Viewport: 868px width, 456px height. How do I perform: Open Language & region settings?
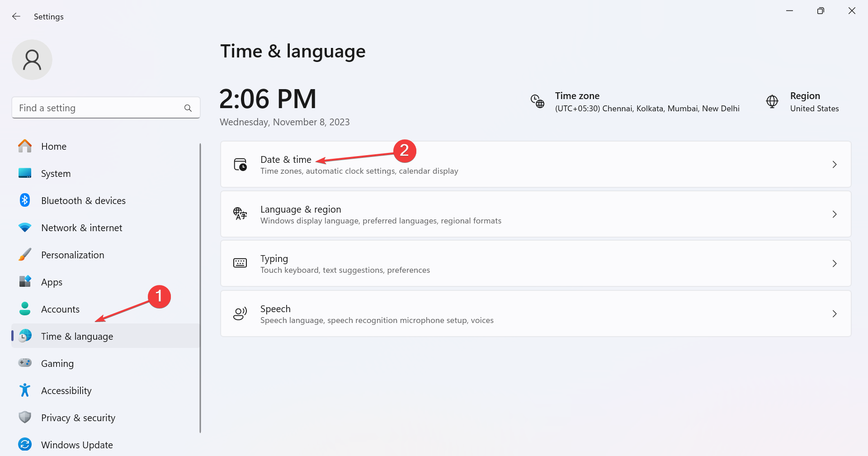pyautogui.click(x=536, y=214)
